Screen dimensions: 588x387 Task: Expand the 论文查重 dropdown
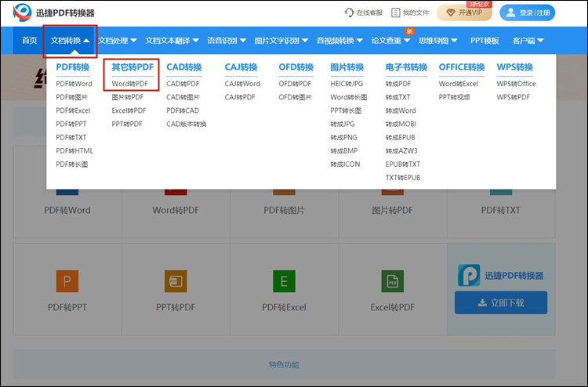click(x=390, y=41)
